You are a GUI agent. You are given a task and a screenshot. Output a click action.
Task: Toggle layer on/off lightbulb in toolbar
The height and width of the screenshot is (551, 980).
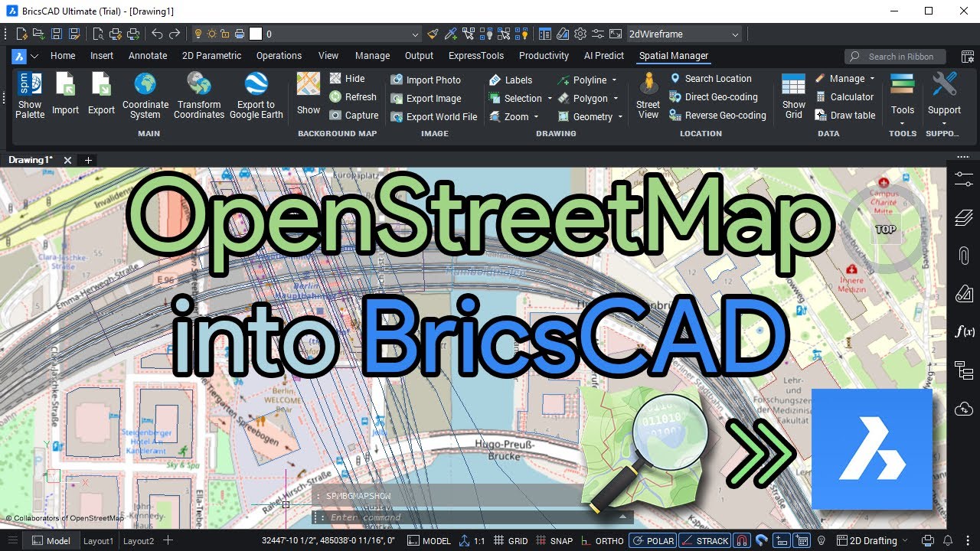point(198,34)
